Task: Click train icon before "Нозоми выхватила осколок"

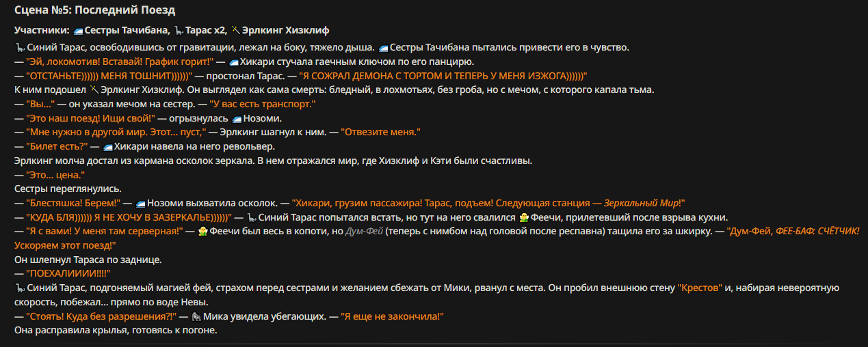Action: [141, 203]
